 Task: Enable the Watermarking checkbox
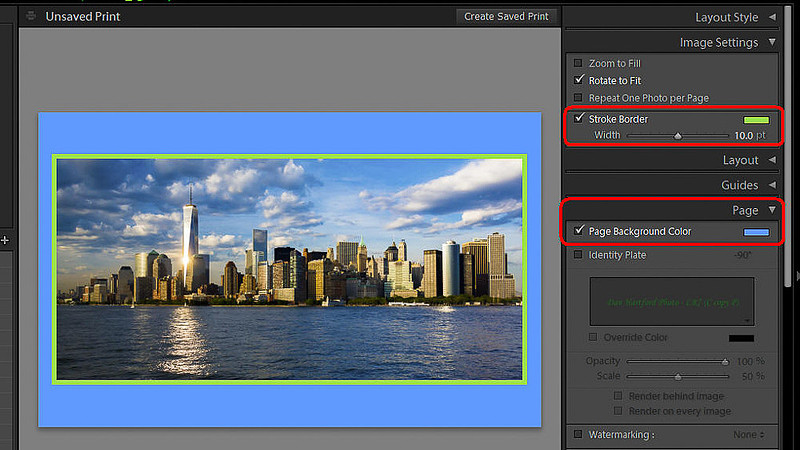(578, 434)
